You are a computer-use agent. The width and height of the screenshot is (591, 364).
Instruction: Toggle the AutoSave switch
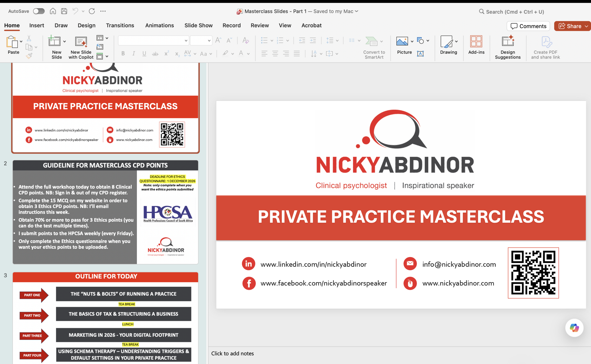point(39,11)
